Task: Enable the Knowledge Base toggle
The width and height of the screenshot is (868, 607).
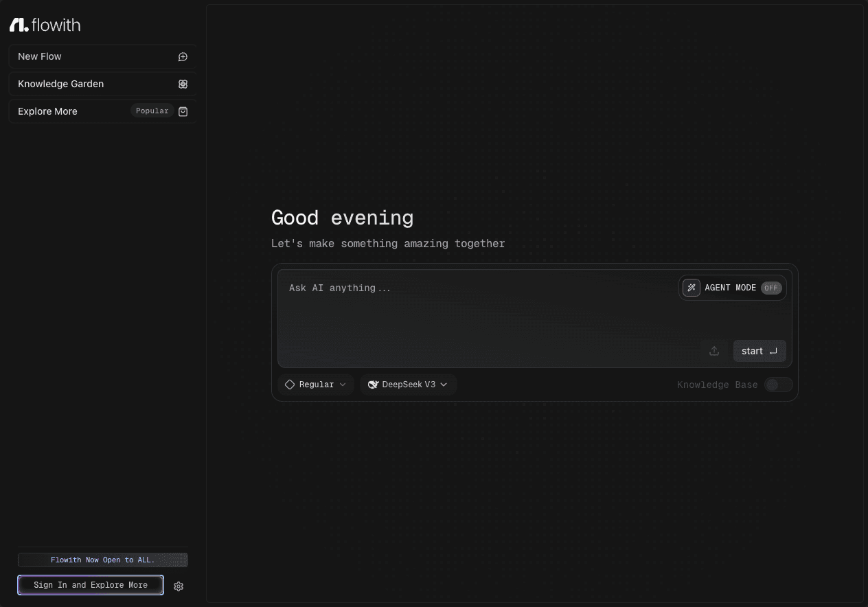Action: pos(778,385)
